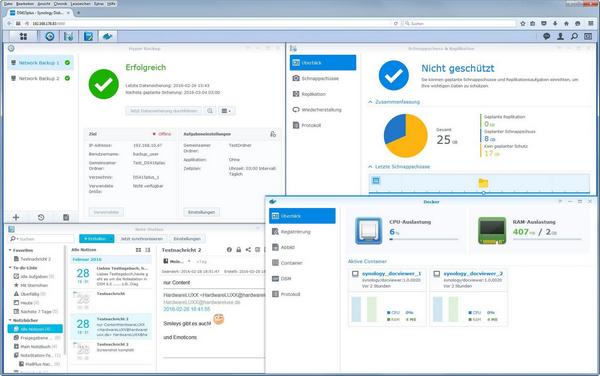The height and width of the screenshot is (376, 600).
Task: Collapse the Notizbücher tree section
Action: point(10,320)
